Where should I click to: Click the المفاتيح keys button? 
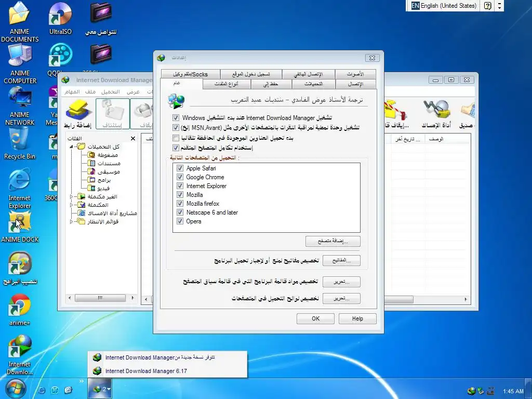pos(341,260)
